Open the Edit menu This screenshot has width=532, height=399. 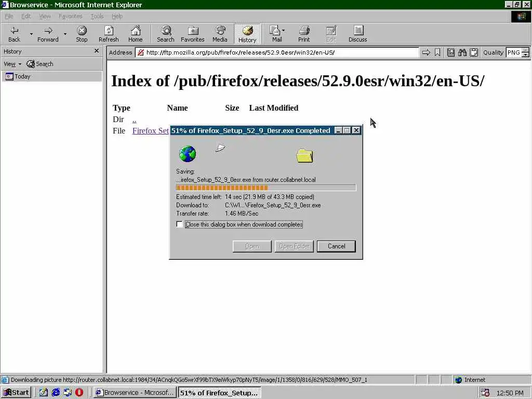point(26,16)
